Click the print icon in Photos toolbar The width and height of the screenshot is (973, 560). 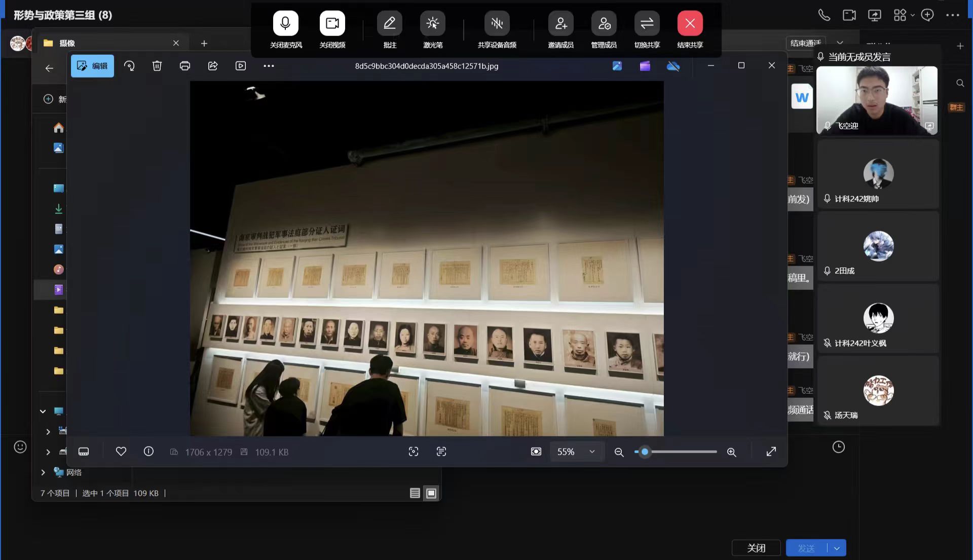point(185,66)
